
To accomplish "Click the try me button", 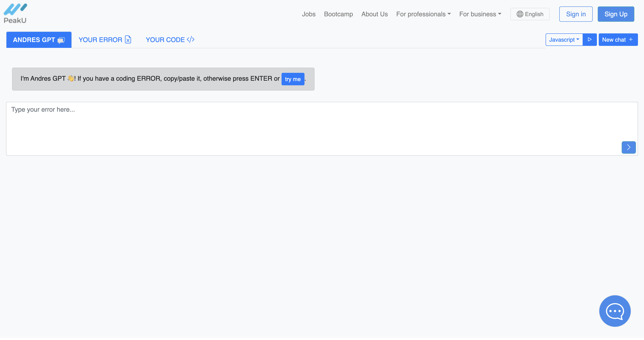I will pos(293,79).
